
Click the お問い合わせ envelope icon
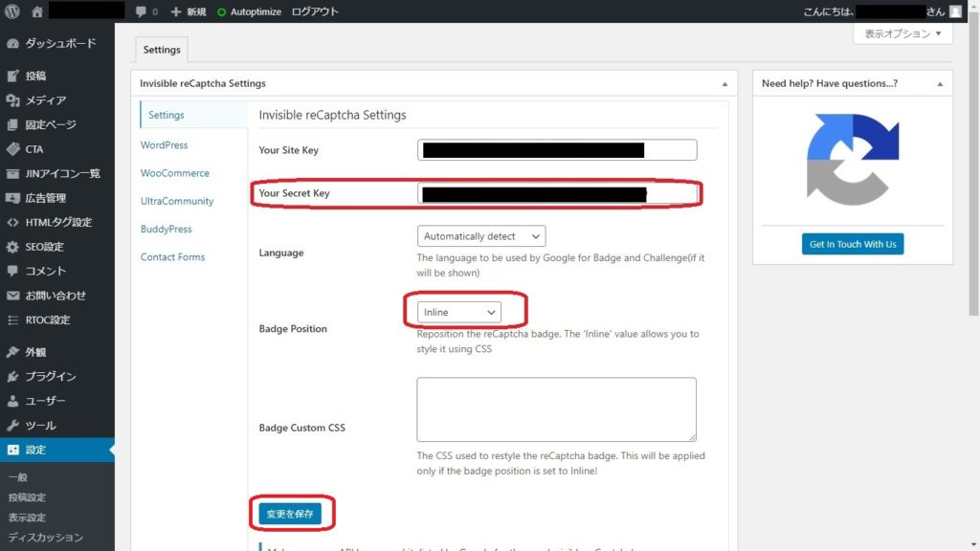pos(12,296)
